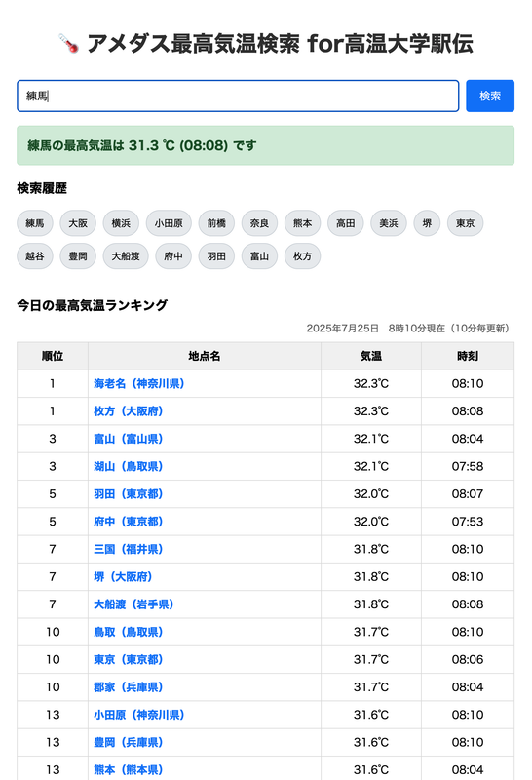This screenshot has width=532, height=780.
Task: Click the 気温 column header
Action: coord(371,356)
